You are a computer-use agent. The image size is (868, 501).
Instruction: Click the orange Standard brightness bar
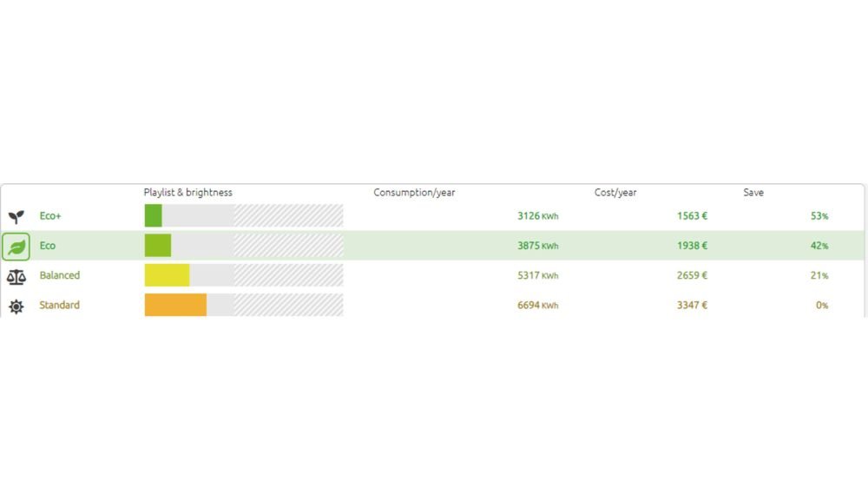click(x=175, y=305)
